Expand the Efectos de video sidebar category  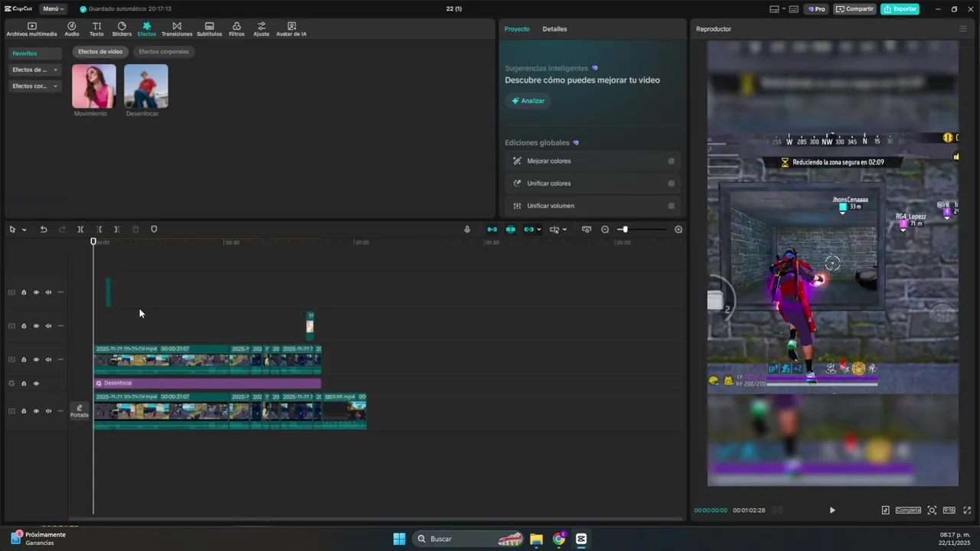point(35,70)
